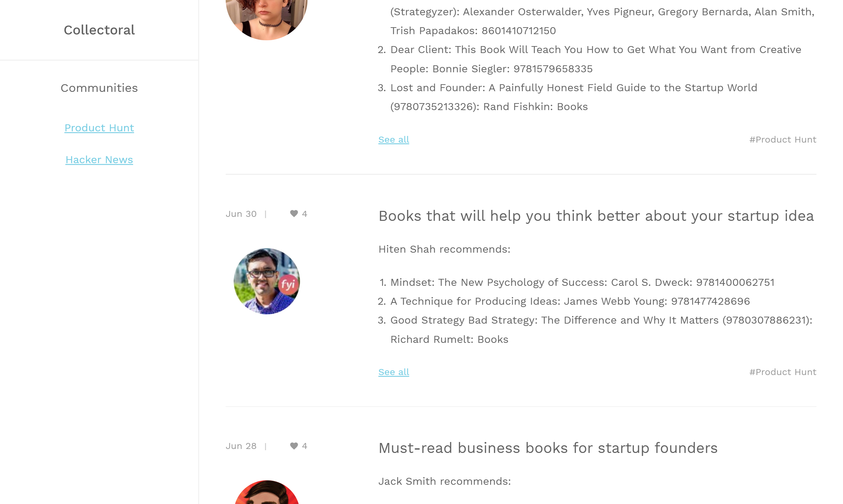The width and height of the screenshot is (843, 504).
Task: Open Hiten Shah's profile picture
Action: [x=267, y=281]
